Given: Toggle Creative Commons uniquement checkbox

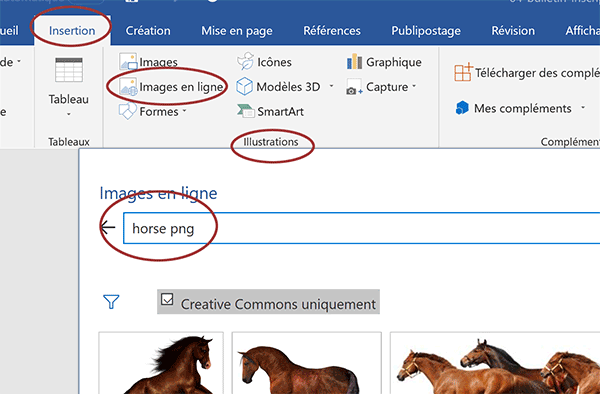Looking at the screenshot, I should 167,299.
